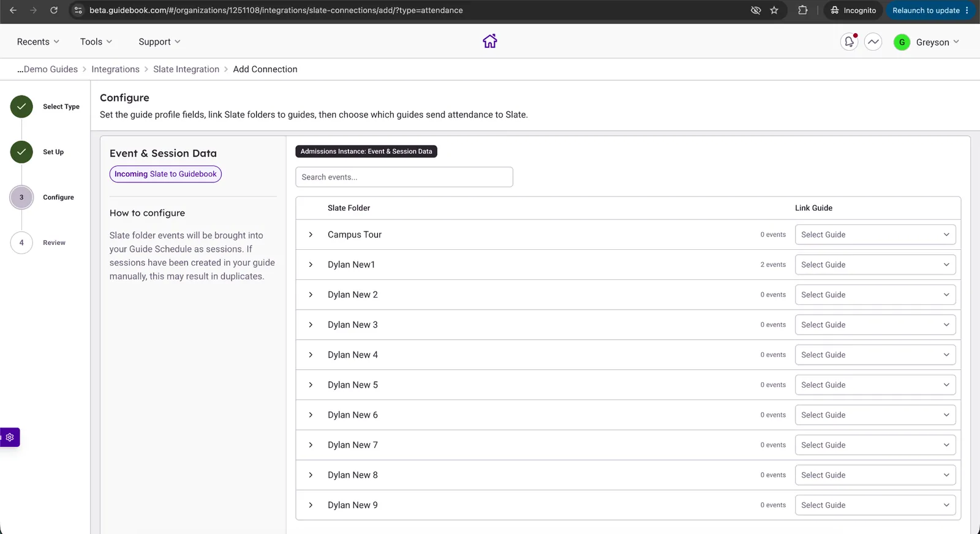Focus the Search events field
The height and width of the screenshot is (534, 980).
coord(404,177)
